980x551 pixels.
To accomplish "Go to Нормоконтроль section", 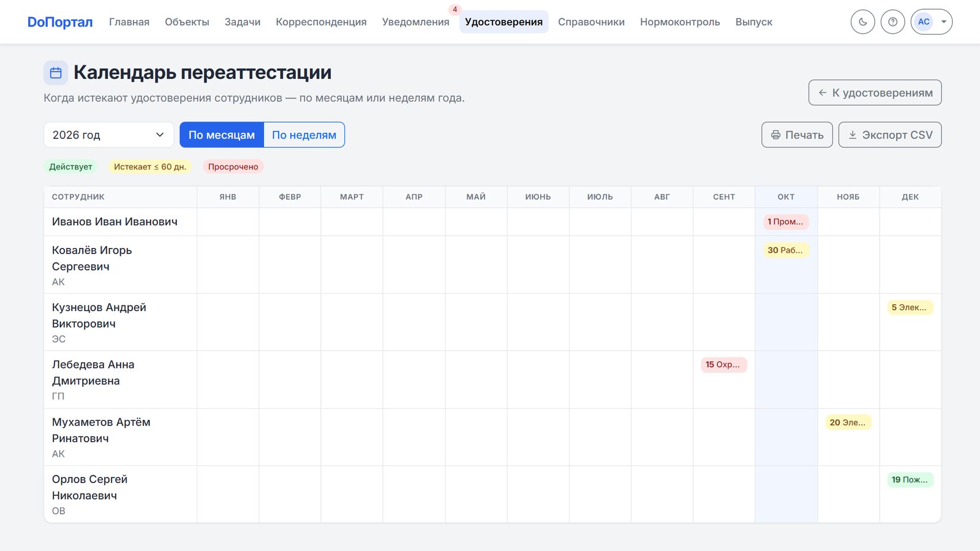I will coord(680,22).
